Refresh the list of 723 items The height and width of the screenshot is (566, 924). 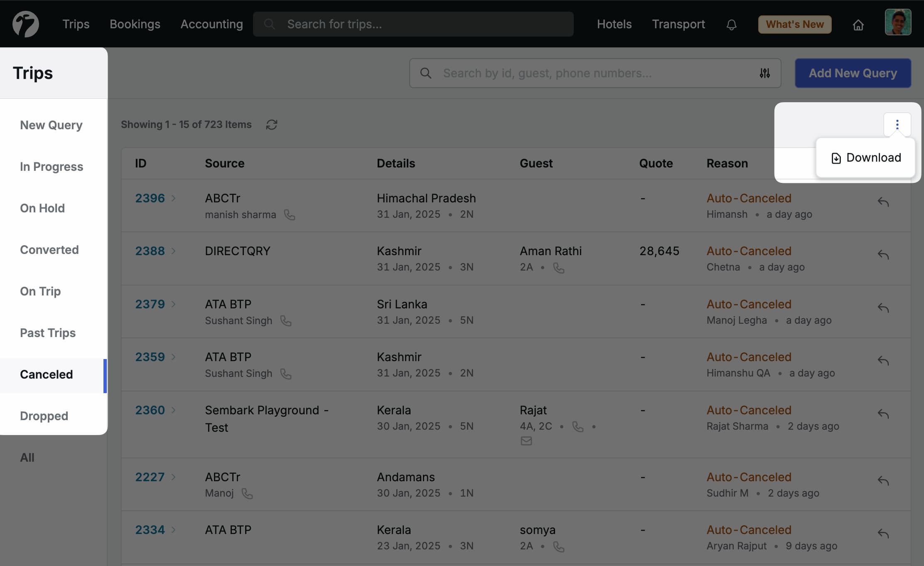click(x=272, y=124)
